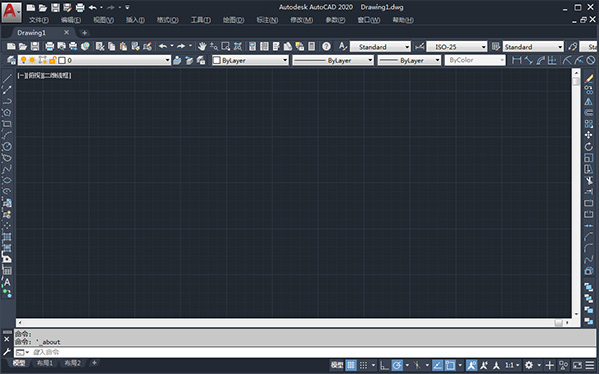Click the viewport label controls in the canvas corner

44,76
